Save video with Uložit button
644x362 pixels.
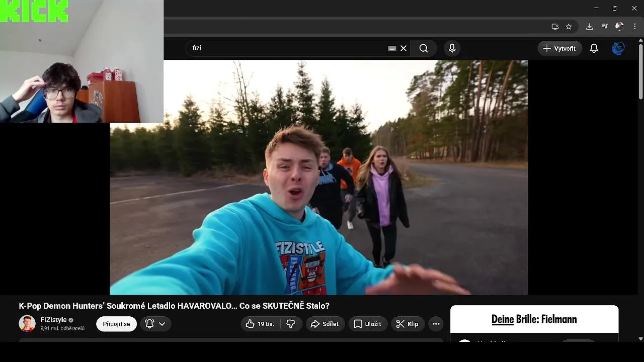point(367,324)
